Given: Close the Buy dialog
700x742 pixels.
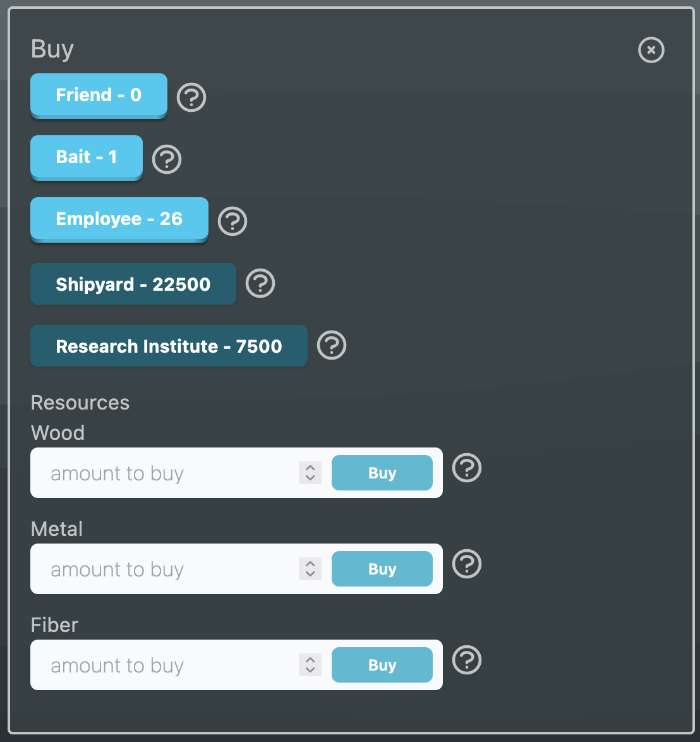Looking at the screenshot, I should [x=651, y=50].
